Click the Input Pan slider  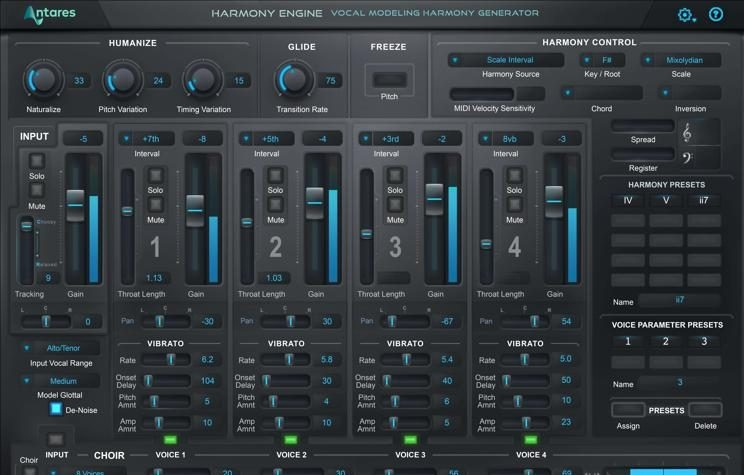pyautogui.click(x=46, y=321)
